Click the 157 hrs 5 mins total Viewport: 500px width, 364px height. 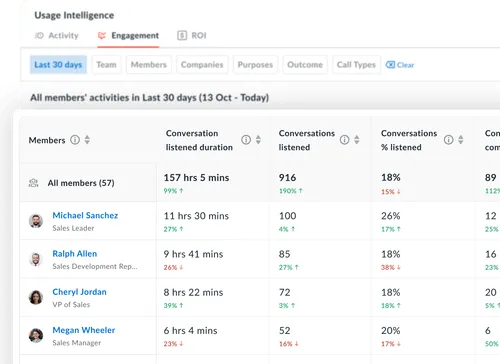tap(196, 178)
